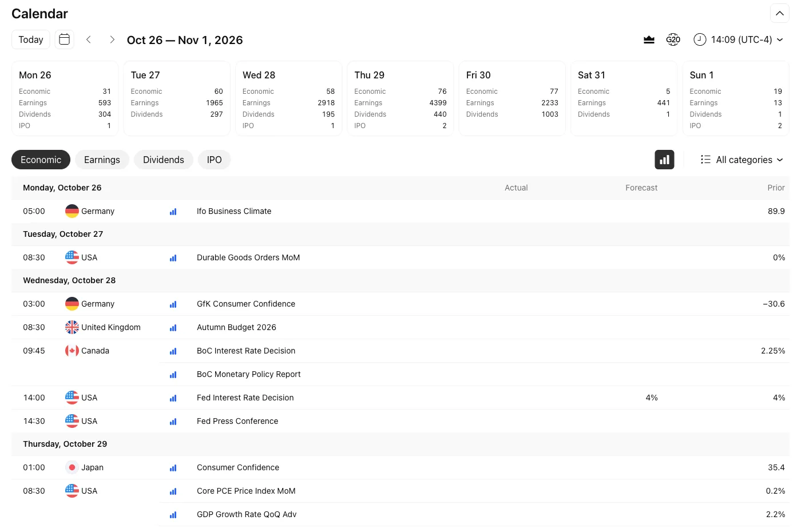Open Japan Consumer Confidence event
This screenshot has height=532, width=801.
tap(238, 467)
